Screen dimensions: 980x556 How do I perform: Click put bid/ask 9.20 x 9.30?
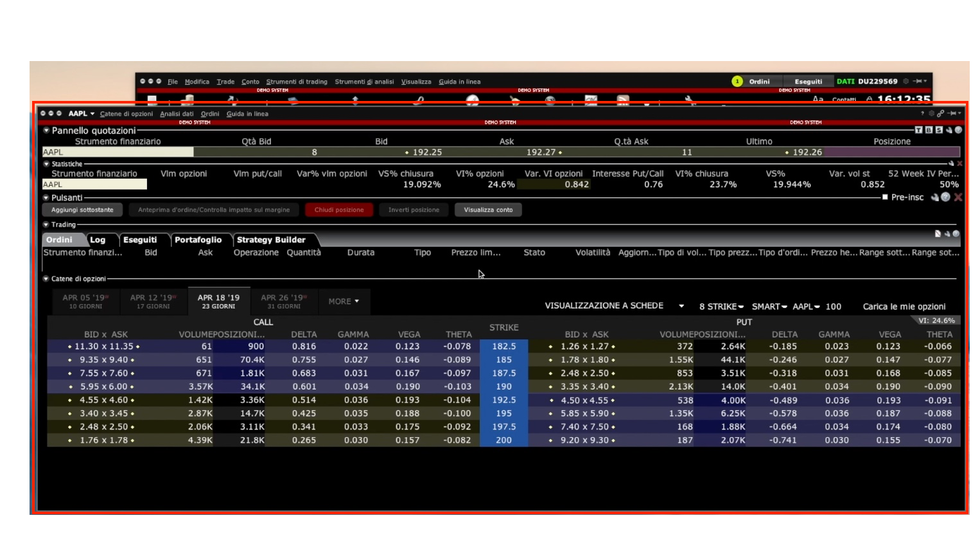tap(585, 440)
